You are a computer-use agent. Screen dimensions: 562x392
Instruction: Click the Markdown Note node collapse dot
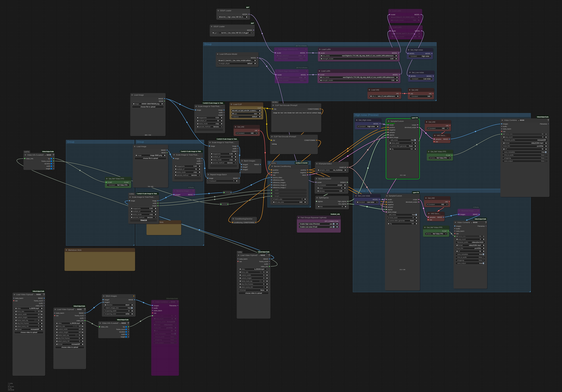(66, 250)
